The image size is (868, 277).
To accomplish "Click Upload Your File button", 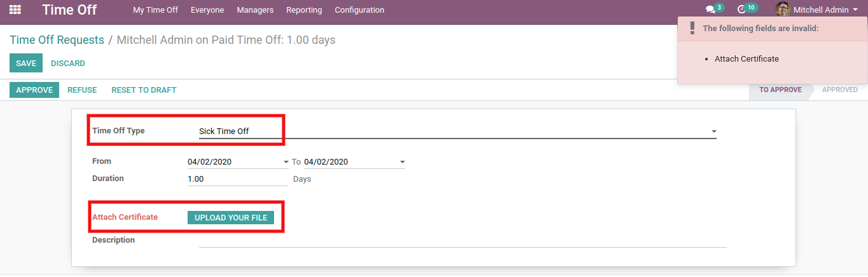I will click(231, 217).
